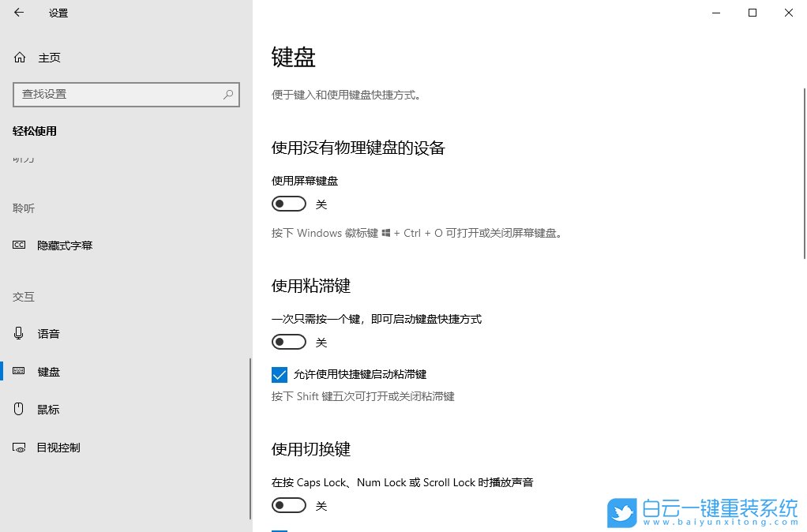Viewport: 807px width, 532px height.
Task: Select the 语音 microphone icon in sidebar
Action: click(18, 333)
